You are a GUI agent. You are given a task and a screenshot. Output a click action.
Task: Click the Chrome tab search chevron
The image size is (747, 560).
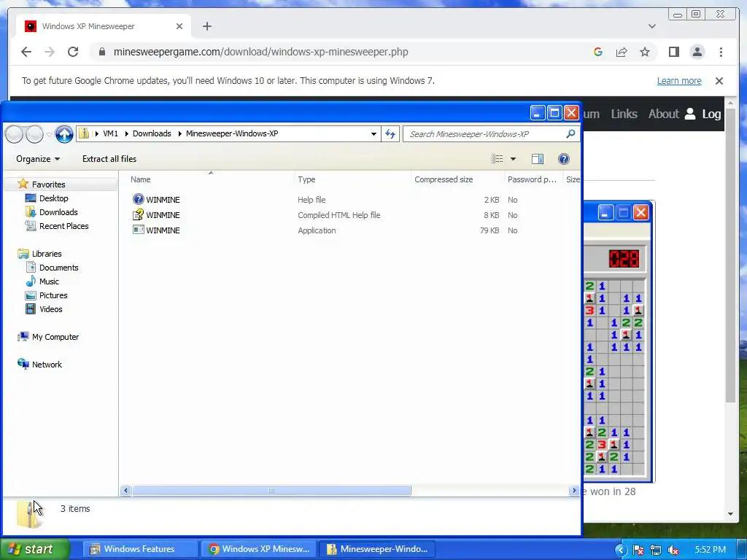point(651,26)
